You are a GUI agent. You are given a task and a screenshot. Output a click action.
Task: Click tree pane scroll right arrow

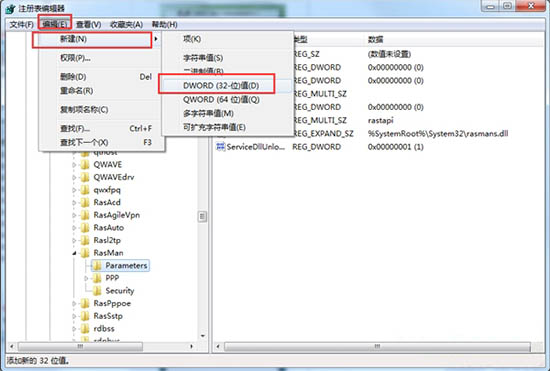click(x=192, y=346)
